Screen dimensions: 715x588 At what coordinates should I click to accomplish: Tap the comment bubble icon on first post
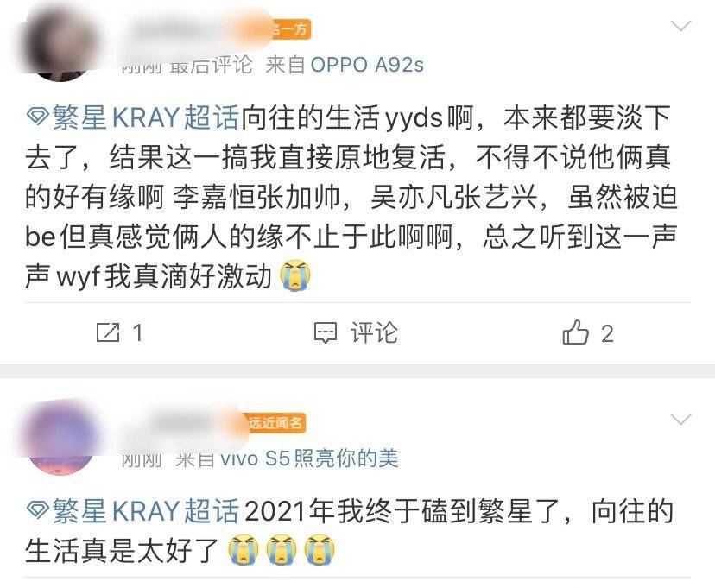click(x=326, y=332)
